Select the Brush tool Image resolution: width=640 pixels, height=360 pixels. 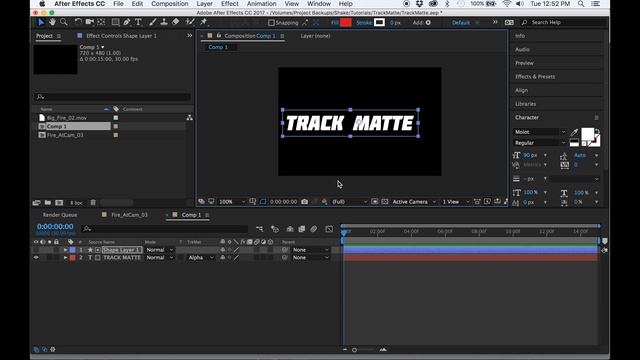click(x=152, y=22)
